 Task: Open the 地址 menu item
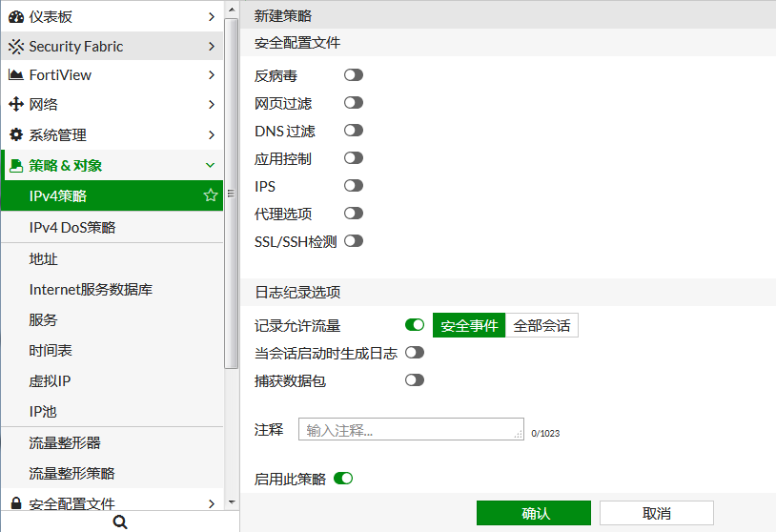[x=112, y=258]
